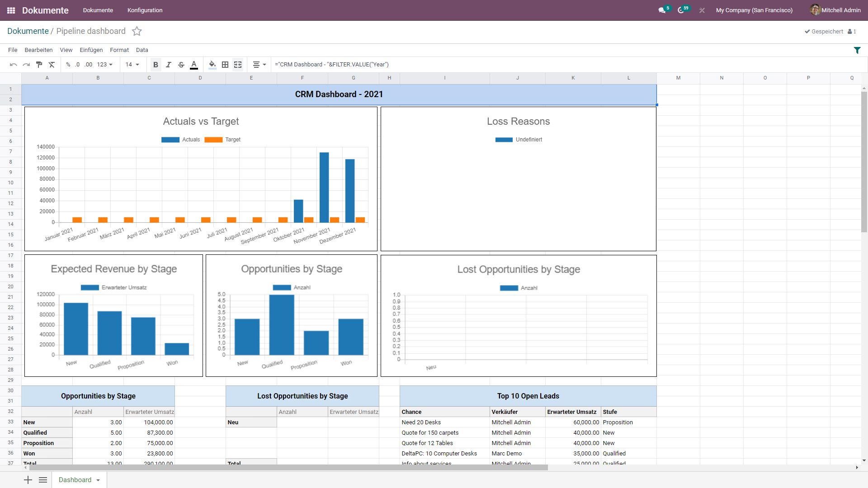
Task: Toggle italic formatting
Action: [x=168, y=65]
